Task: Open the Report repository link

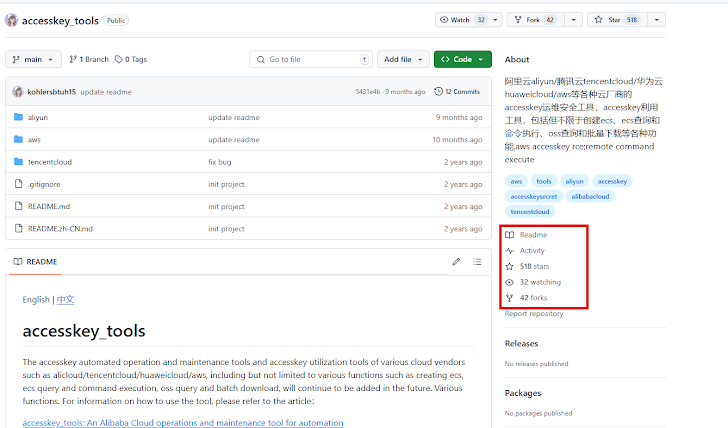Action: coord(534,314)
